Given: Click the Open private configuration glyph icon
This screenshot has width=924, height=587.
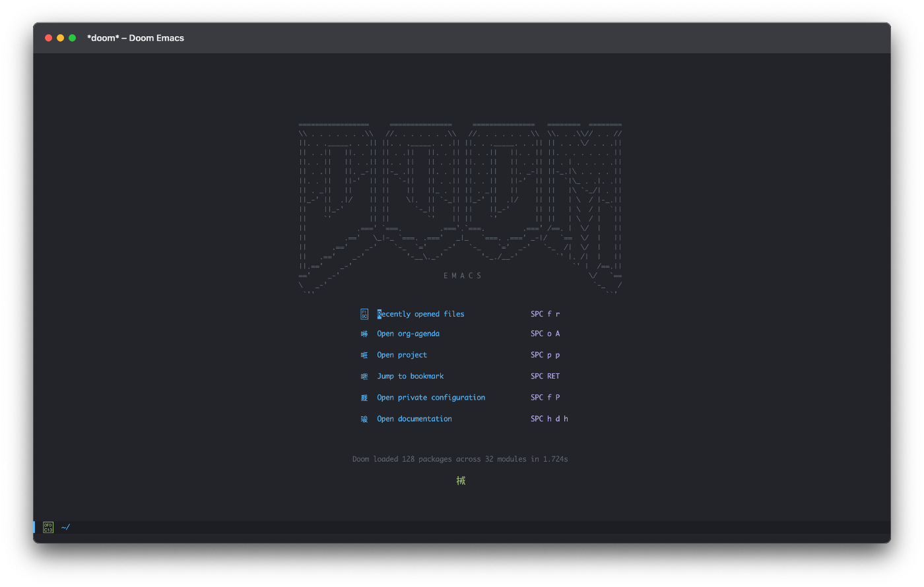Looking at the screenshot, I should tap(363, 397).
